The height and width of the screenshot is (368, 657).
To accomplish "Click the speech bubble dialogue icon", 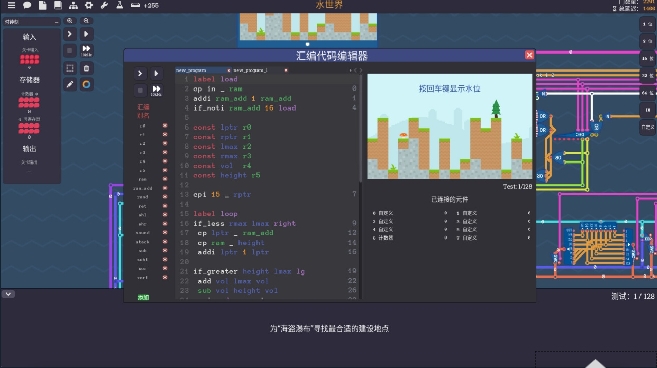I will (x=27, y=5).
